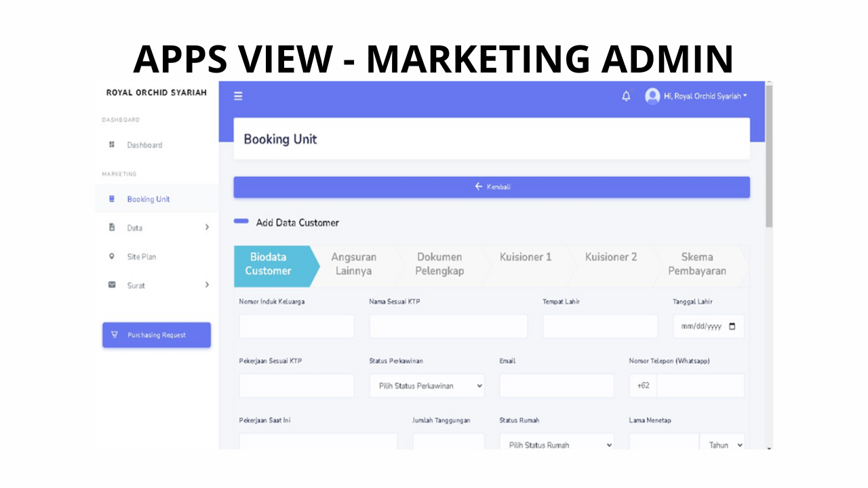This screenshot has height=488, width=868.
Task: Expand the Data submenu chevron
Action: click(x=207, y=228)
